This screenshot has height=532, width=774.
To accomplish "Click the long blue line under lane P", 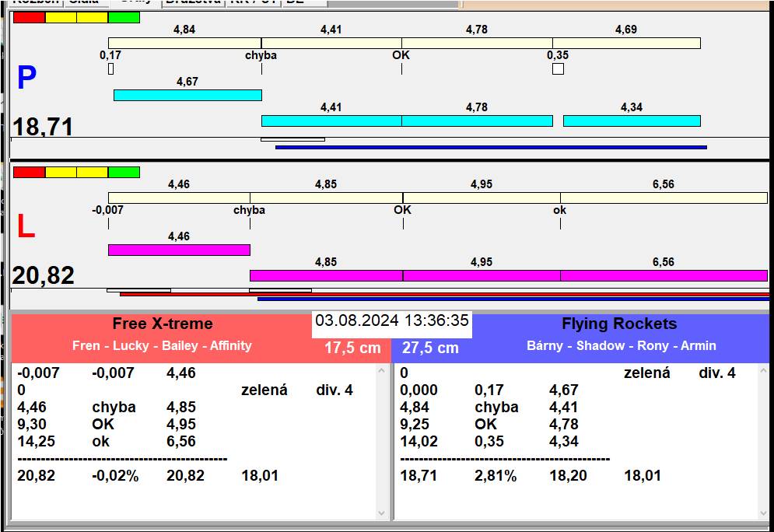I will pos(491,147).
